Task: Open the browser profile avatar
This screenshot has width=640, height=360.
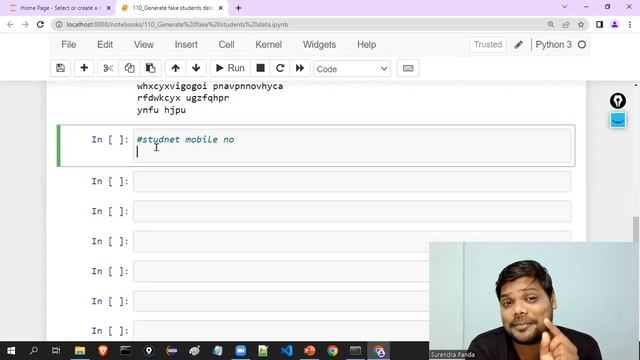Action: pos(615,24)
